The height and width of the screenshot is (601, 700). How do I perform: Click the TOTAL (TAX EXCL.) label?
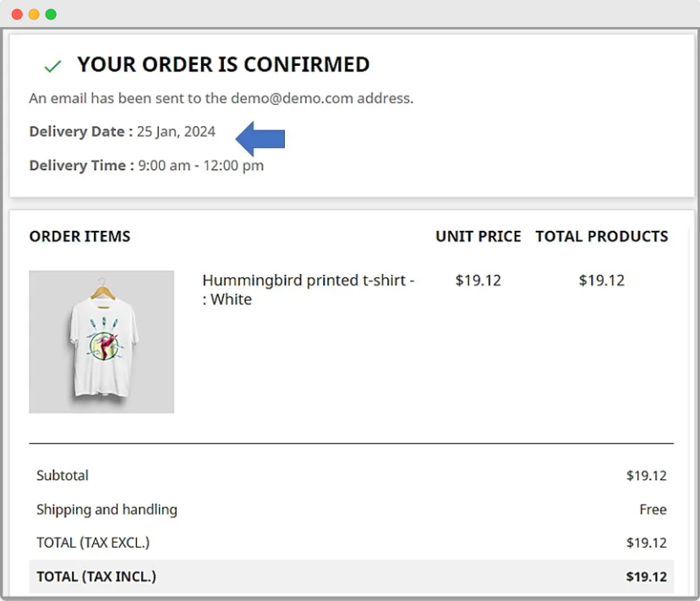pyautogui.click(x=93, y=543)
